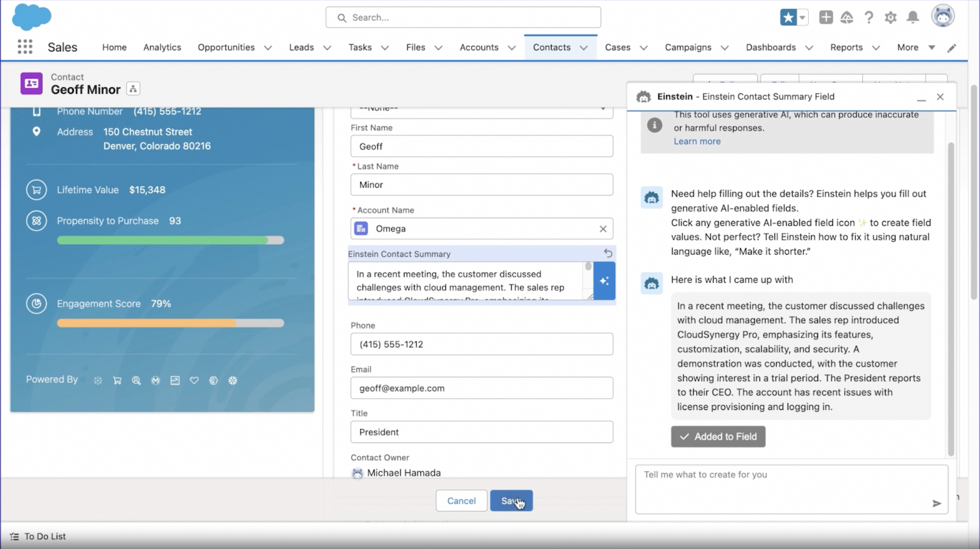
Task: Expand the Accounts tab chevron
Action: [512, 48]
